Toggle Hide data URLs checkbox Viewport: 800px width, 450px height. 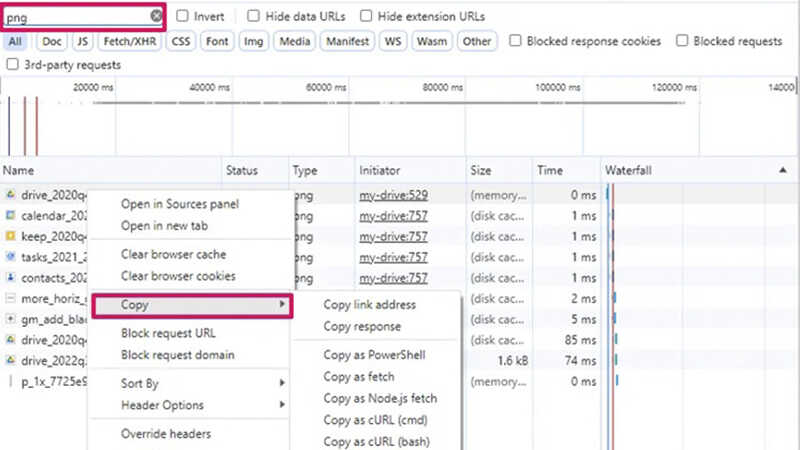tap(254, 17)
